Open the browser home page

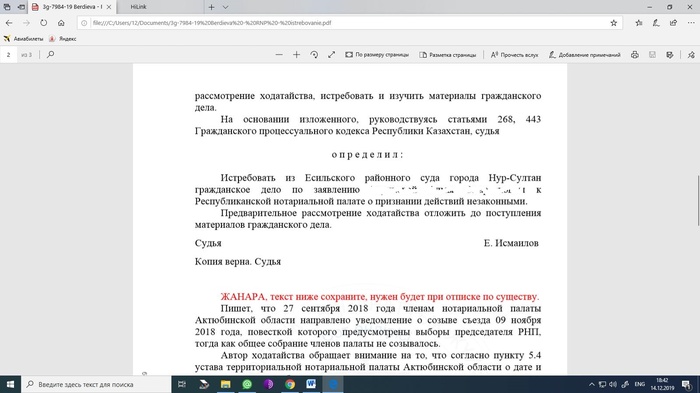click(61, 23)
